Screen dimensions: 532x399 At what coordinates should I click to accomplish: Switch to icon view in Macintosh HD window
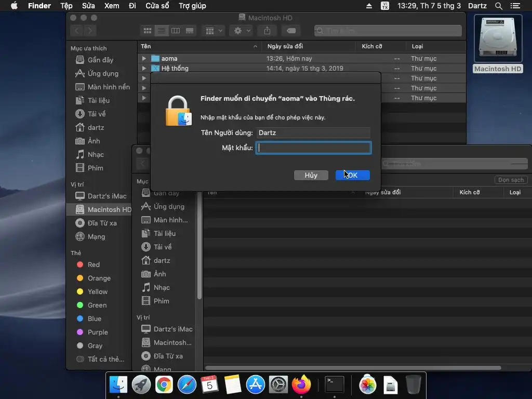coord(148,31)
